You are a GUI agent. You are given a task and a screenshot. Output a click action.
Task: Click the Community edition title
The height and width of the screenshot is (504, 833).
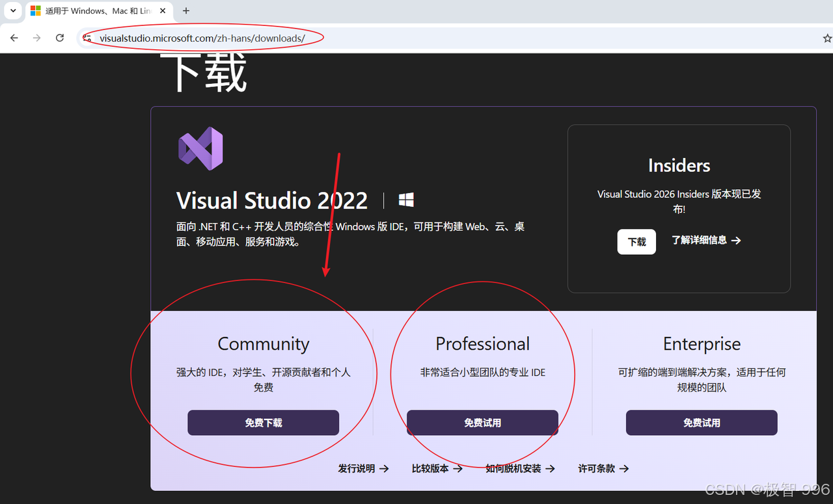tap(264, 343)
